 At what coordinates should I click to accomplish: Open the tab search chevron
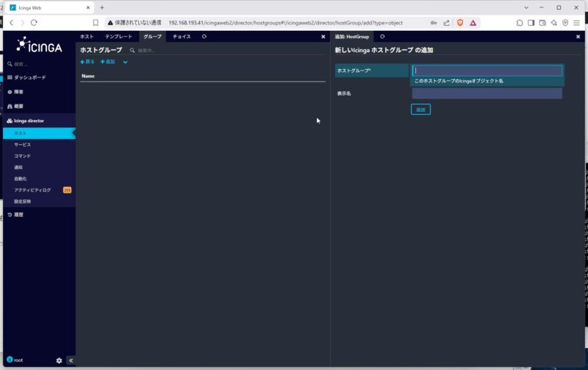point(526,7)
